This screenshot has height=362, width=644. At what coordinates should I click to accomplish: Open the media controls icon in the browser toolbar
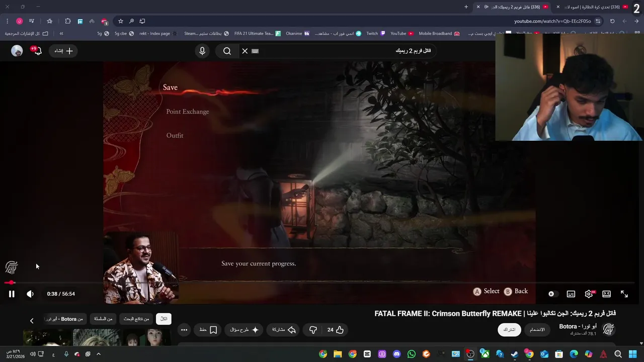pyautogui.click(x=32, y=21)
